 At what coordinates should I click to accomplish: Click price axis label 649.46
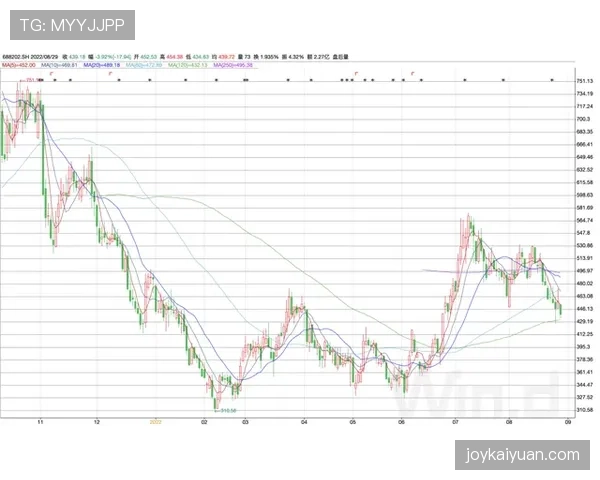pyautogui.click(x=584, y=157)
